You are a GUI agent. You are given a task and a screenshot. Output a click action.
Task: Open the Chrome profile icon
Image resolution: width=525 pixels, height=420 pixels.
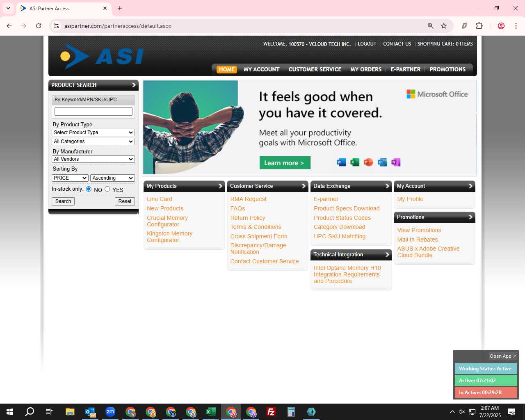point(501,26)
